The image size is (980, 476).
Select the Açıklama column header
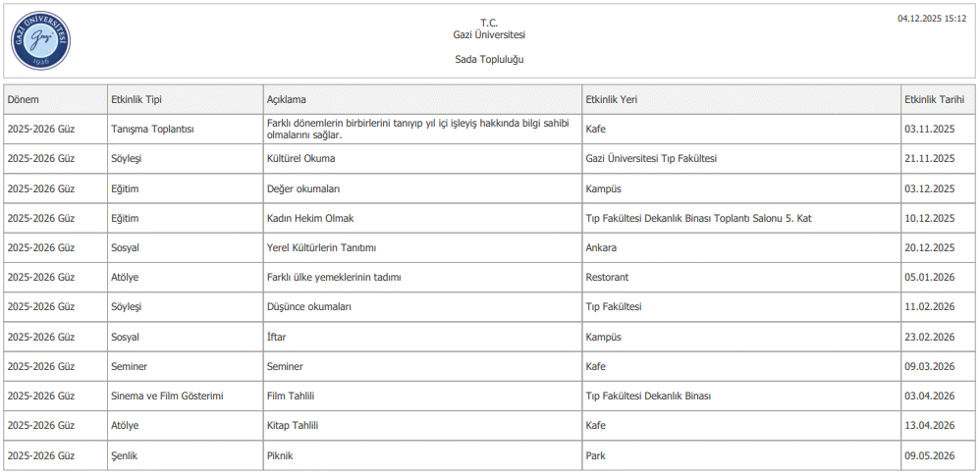(287, 99)
